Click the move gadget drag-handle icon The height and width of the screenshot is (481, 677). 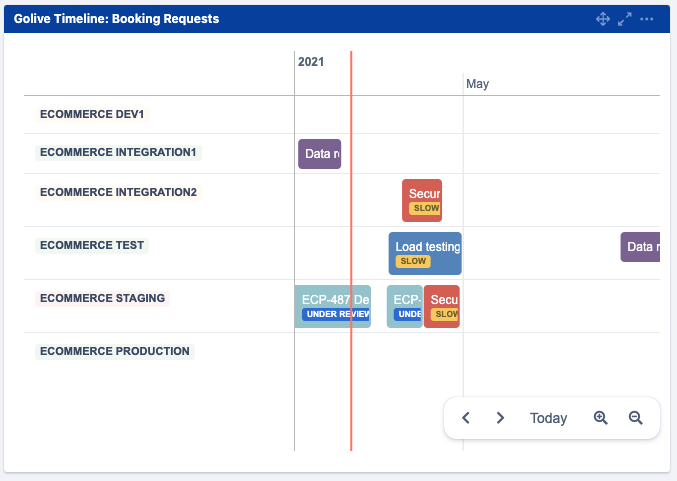(603, 19)
